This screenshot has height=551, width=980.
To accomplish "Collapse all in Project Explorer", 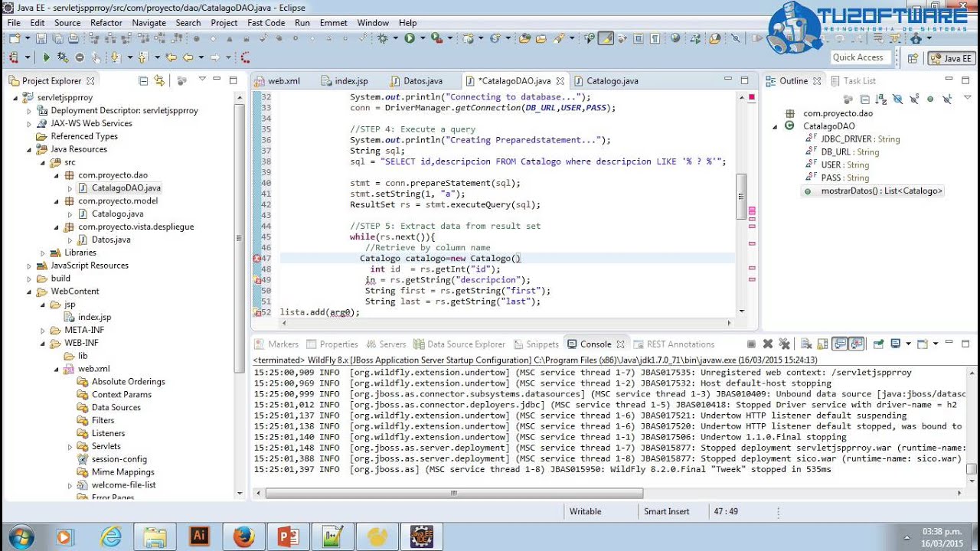I will pos(143,80).
